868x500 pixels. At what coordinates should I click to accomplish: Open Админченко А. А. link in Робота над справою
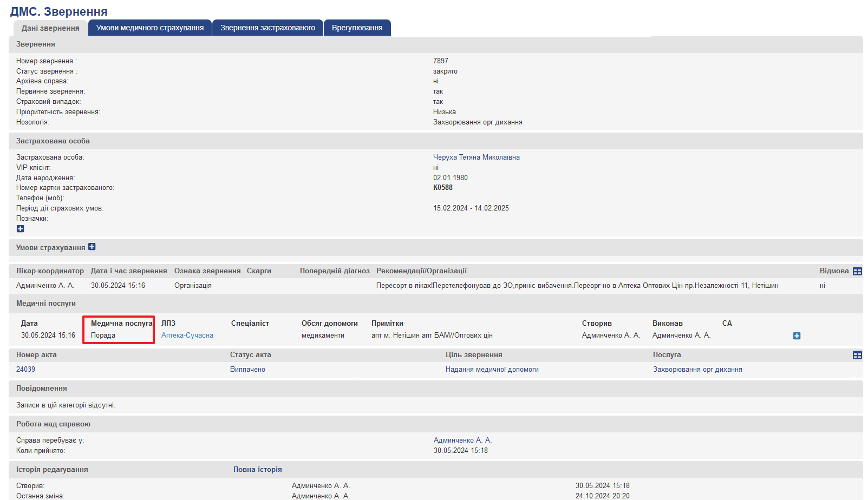[462, 440]
